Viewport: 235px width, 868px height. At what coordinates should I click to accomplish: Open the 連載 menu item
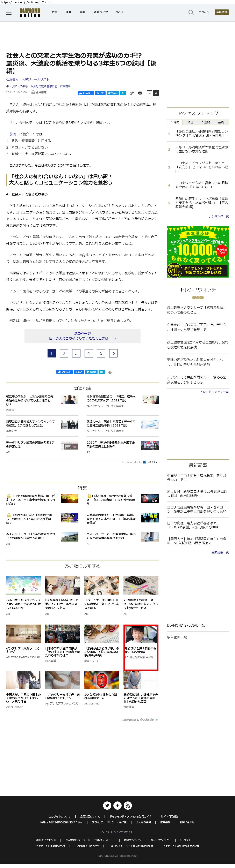pyautogui.click(x=68, y=12)
